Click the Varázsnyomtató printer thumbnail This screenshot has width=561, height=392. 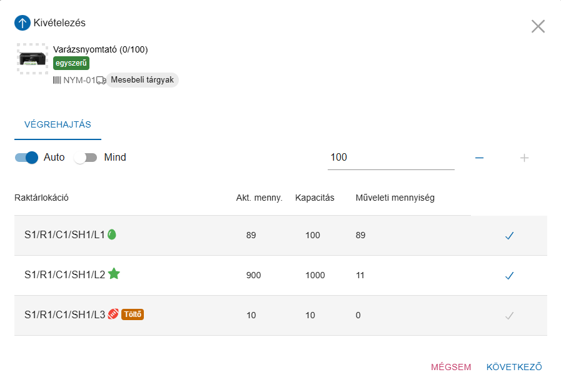32,59
